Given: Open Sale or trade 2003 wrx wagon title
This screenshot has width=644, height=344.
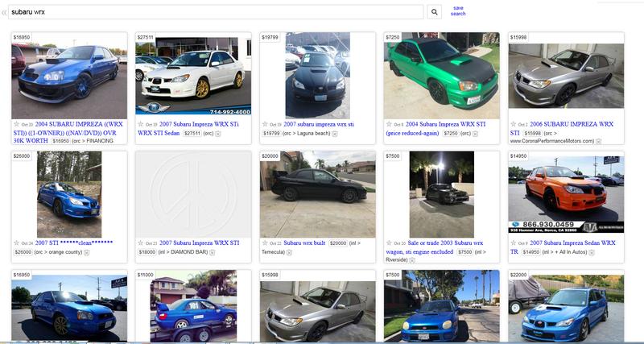Looking at the screenshot, I should coord(435,247).
